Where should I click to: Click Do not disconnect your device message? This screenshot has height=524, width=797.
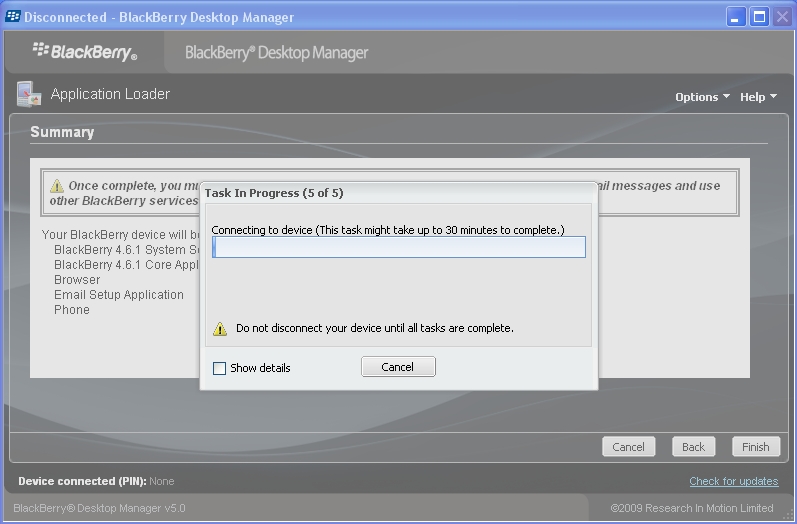pos(375,328)
